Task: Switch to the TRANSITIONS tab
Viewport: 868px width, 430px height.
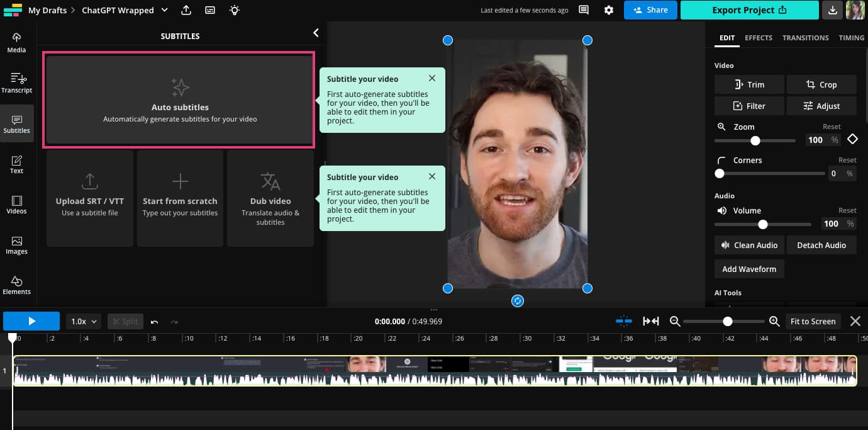Action: (805, 38)
